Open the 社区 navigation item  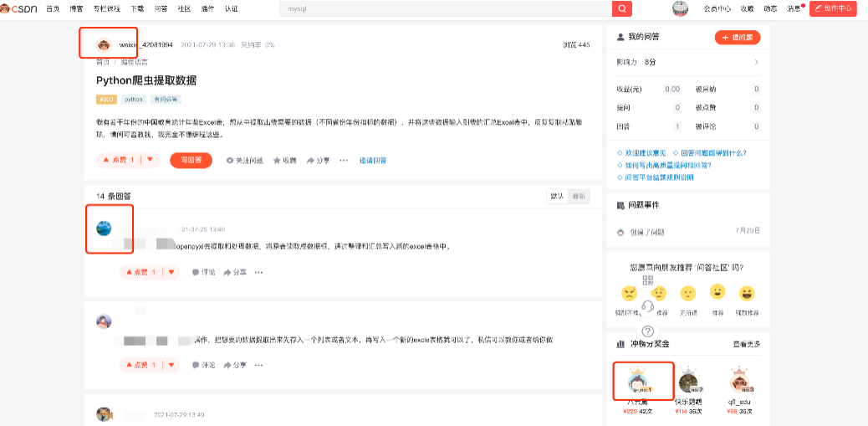coord(184,8)
